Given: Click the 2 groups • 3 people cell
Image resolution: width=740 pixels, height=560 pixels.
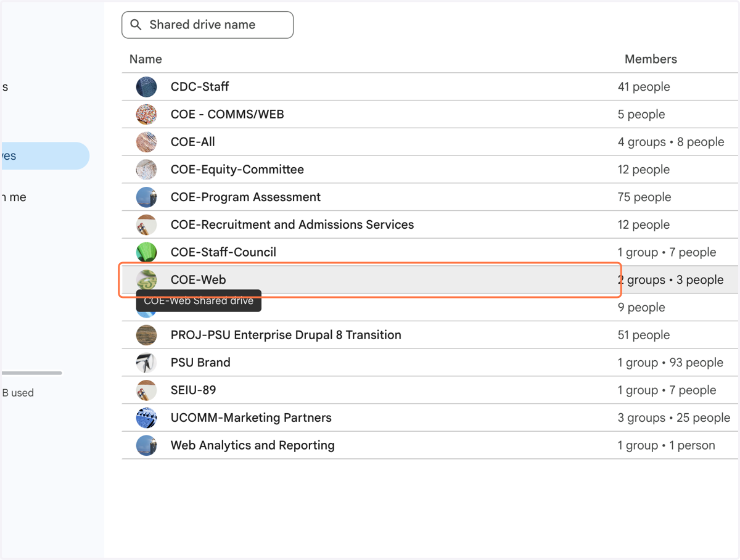Looking at the screenshot, I should (x=671, y=280).
